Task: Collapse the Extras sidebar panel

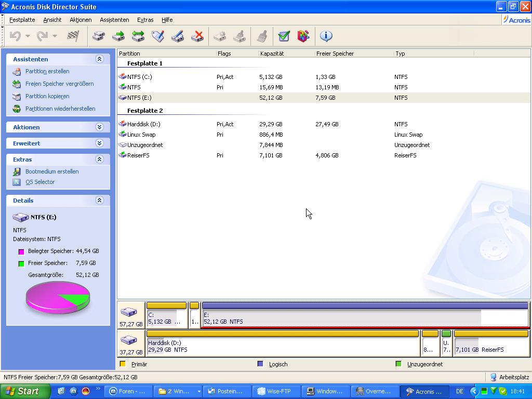Action: [x=99, y=159]
